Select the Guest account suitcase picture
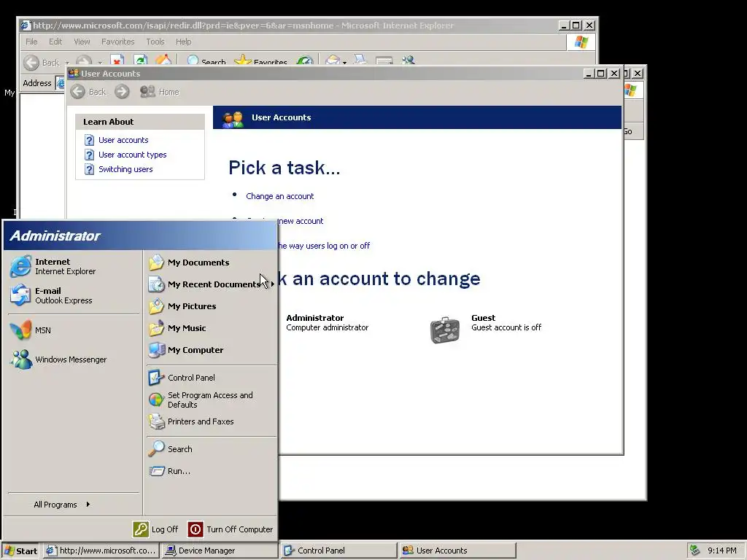Viewport: 747px width, 560px height. pyautogui.click(x=445, y=330)
